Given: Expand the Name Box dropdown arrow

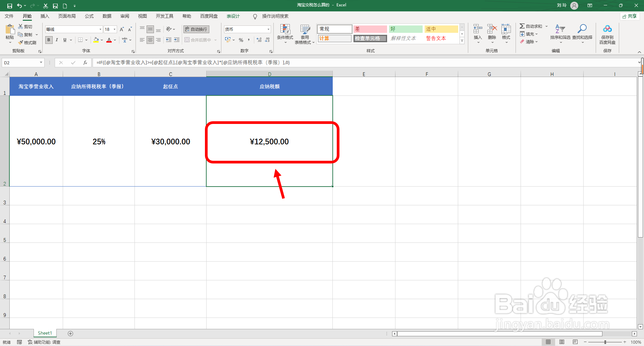Looking at the screenshot, I should [x=41, y=63].
